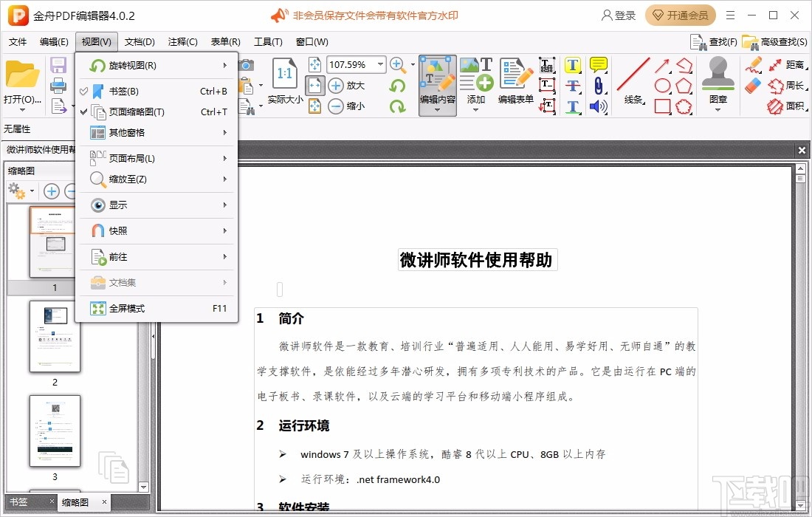This screenshot has width=812, height=517.
Task: Click the 登录 link
Action: click(617, 15)
